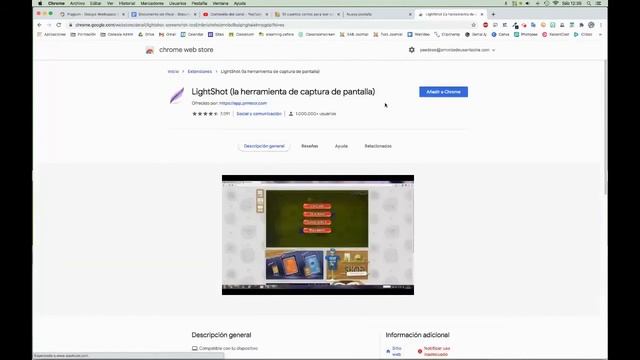Open the Sites bookmark
640x360 pixels.
point(216,35)
